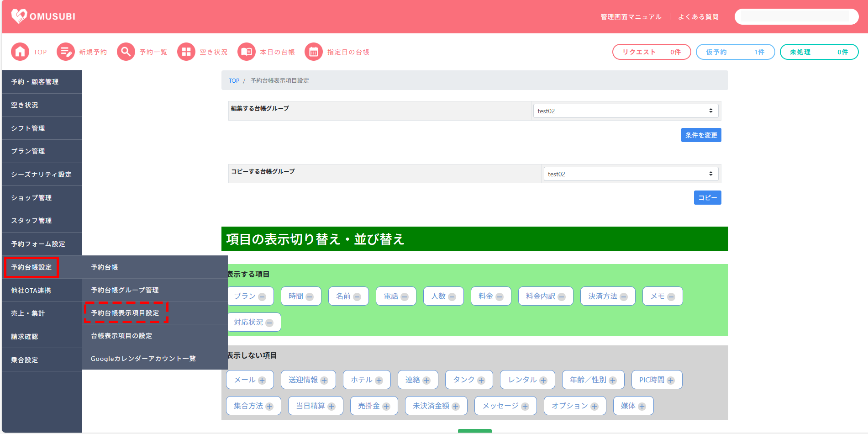Click the 予約一覧 magnifier icon
Viewport: 868px width, 434px height.
126,52
